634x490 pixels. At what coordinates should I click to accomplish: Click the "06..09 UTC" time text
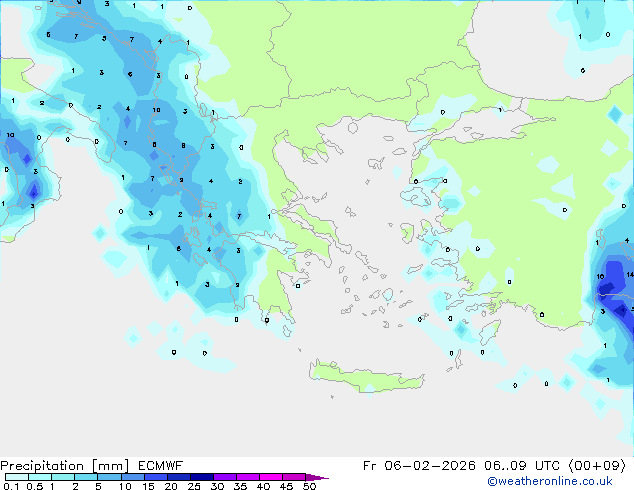[522, 466]
